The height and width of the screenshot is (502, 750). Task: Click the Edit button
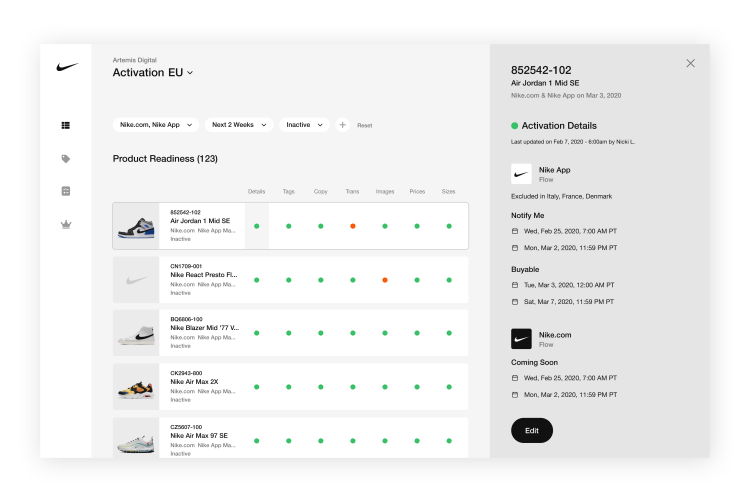click(532, 430)
